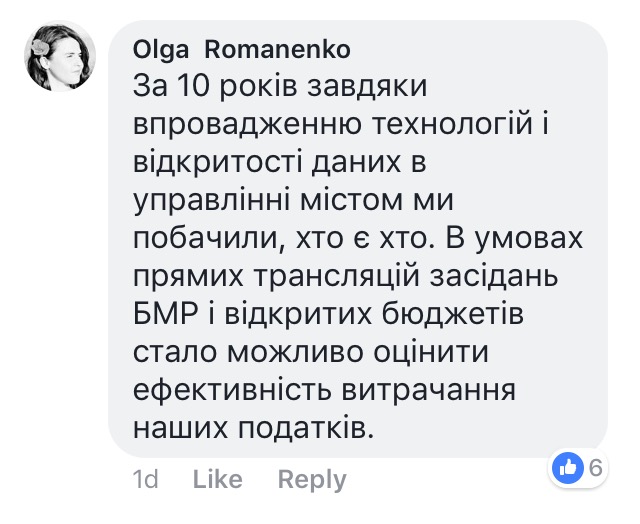
Task: Click the Olga Romanenko author name
Action: (242, 50)
